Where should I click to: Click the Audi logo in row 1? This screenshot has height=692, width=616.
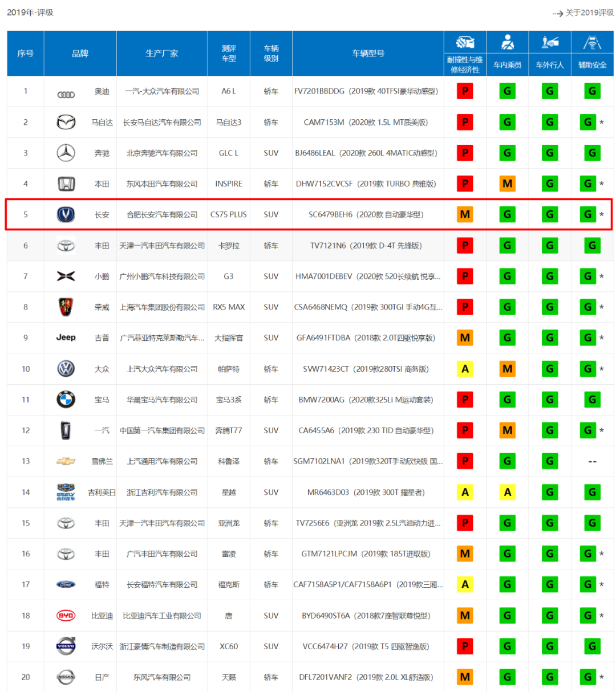pyautogui.click(x=66, y=94)
